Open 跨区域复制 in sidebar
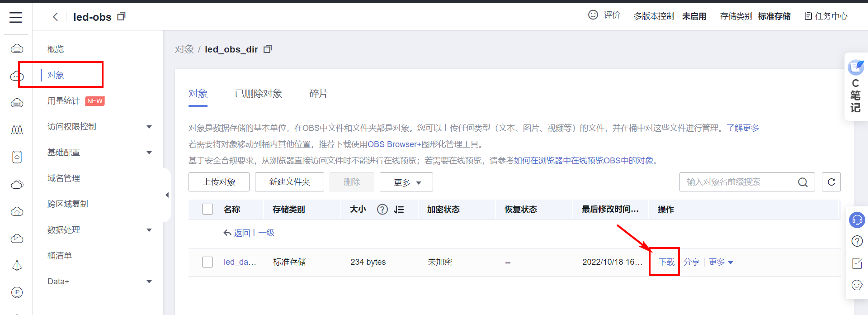The width and height of the screenshot is (868, 315). point(68,204)
